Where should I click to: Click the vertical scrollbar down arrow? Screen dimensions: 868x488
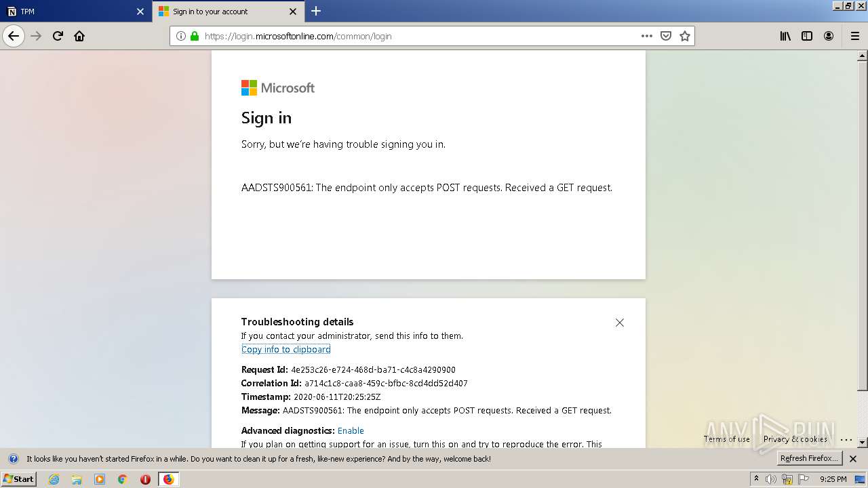pos(863,443)
